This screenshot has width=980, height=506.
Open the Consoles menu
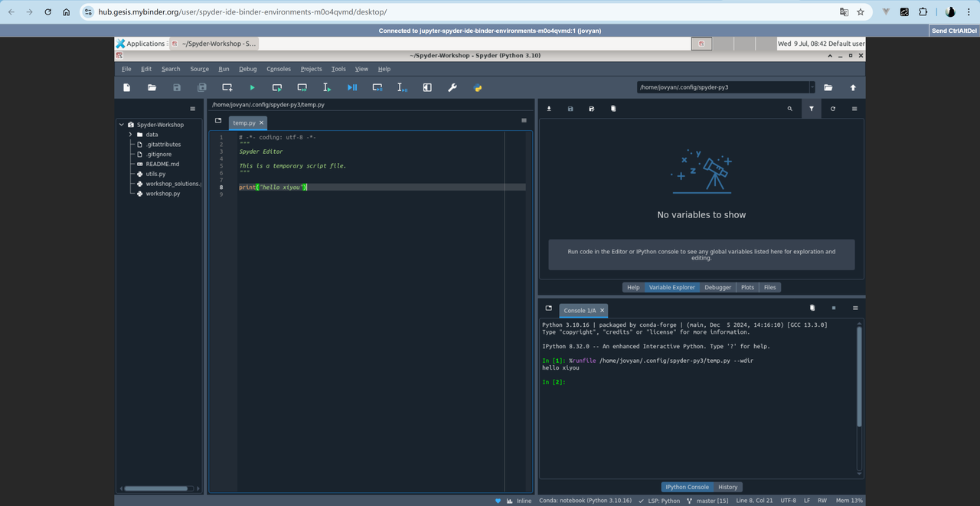coord(279,69)
